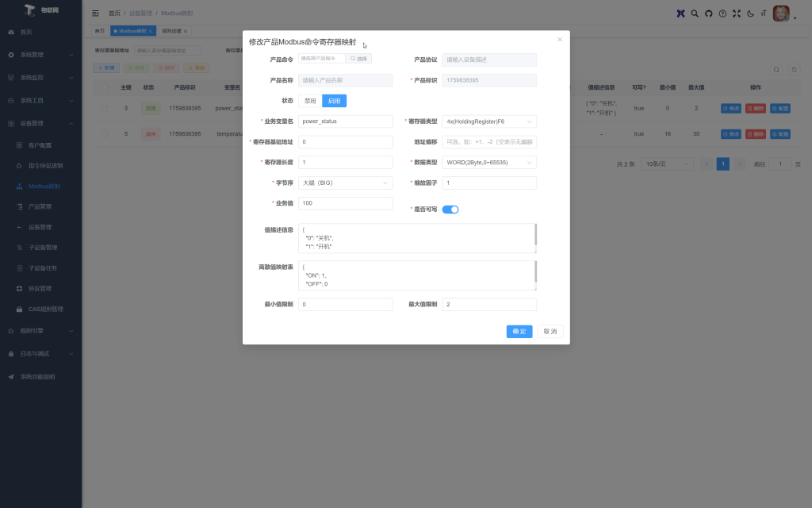
Task: Switch to the 规则创建 tab
Action: [x=174, y=31]
